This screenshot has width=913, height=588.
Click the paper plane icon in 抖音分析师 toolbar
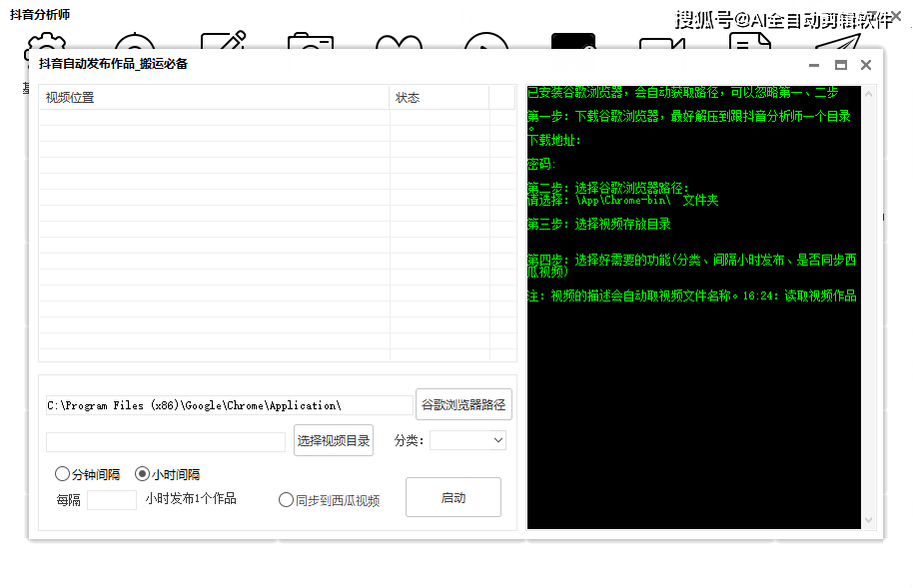(x=838, y=42)
